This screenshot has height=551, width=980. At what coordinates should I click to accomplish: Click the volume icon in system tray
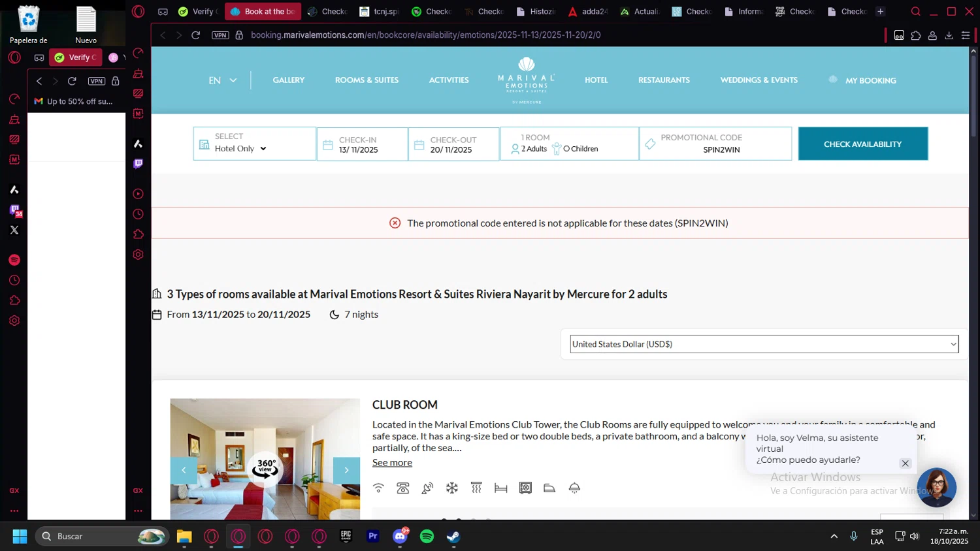(914, 536)
